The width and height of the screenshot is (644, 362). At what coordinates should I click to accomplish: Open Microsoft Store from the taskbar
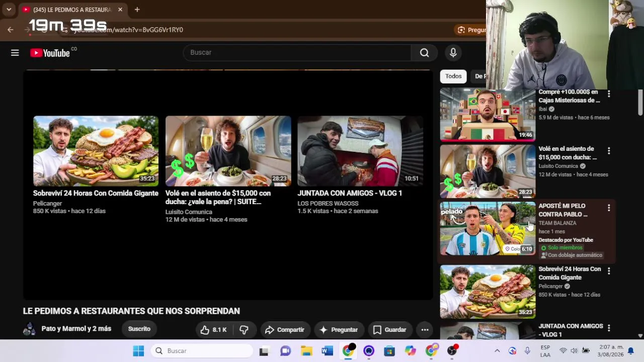click(389, 351)
